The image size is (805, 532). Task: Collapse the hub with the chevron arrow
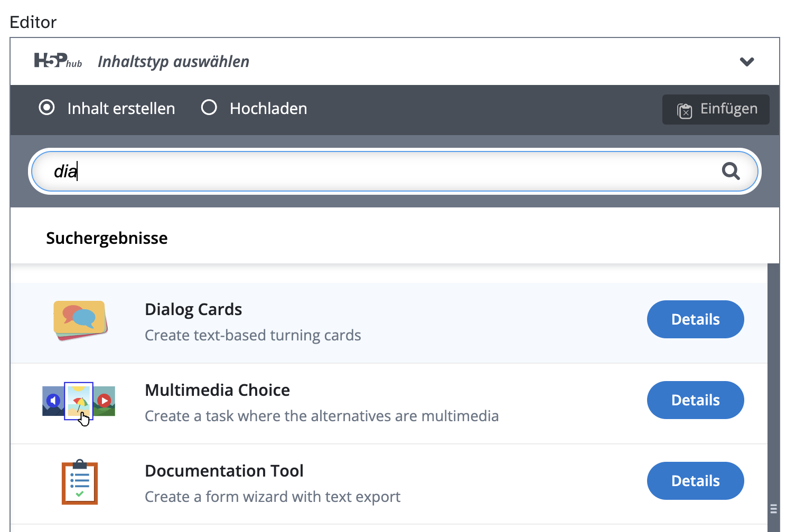tap(746, 62)
